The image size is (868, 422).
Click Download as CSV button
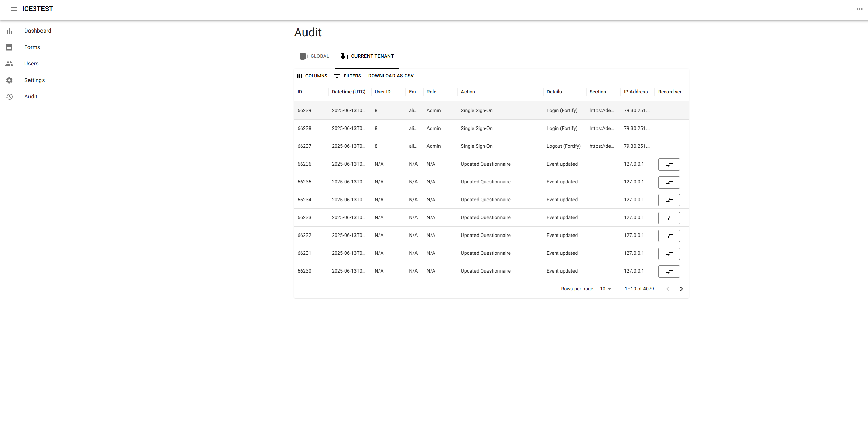(x=391, y=76)
